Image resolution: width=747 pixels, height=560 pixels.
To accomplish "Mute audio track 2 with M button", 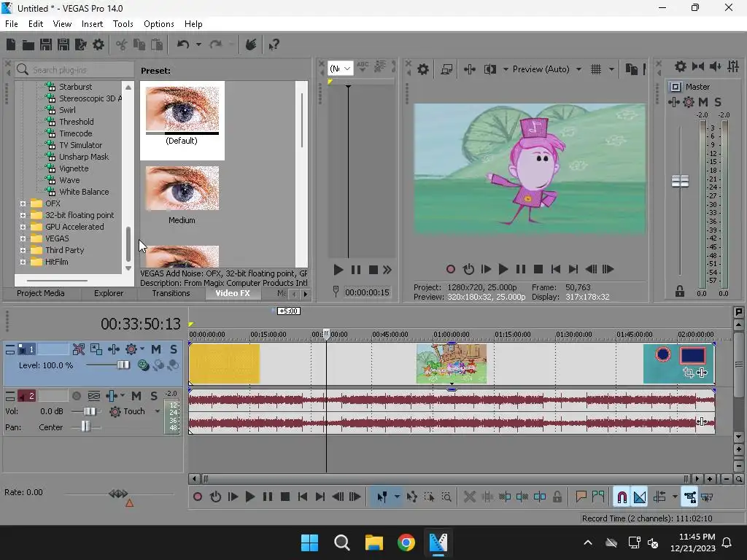I will pyautogui.click(x=136, y=396).
